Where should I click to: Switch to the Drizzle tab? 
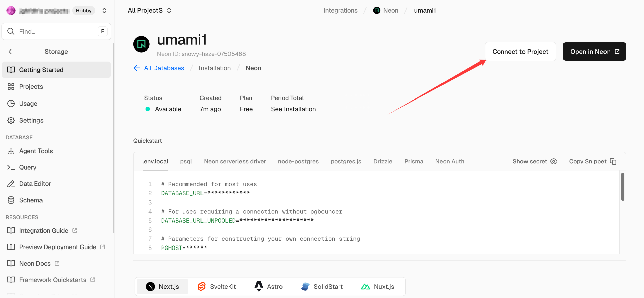coord(383,161)
